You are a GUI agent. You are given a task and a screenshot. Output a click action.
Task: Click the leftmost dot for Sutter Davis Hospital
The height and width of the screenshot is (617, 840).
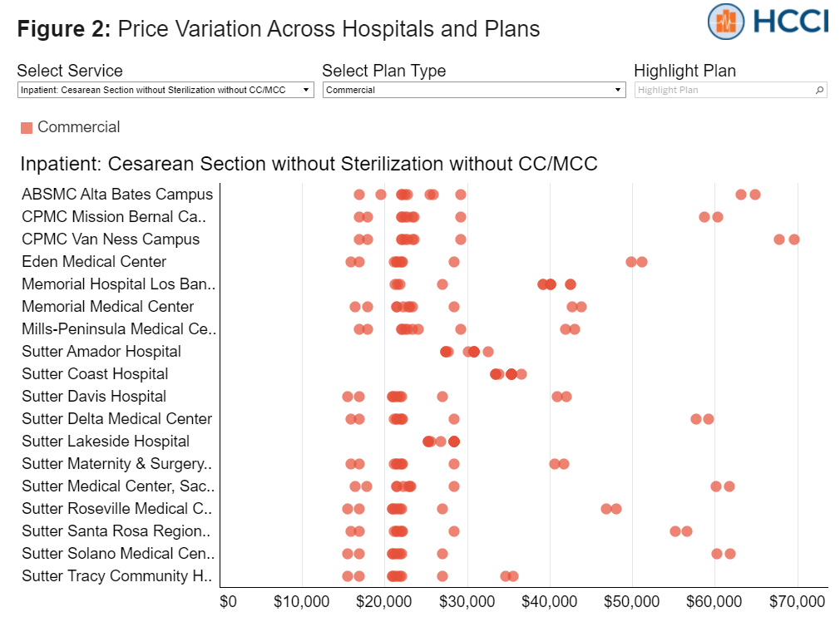(x=348, y=396)
